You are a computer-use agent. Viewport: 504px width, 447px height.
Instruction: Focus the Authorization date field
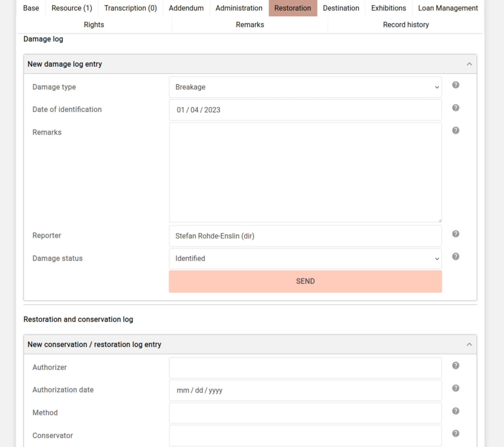pos(305,390)
